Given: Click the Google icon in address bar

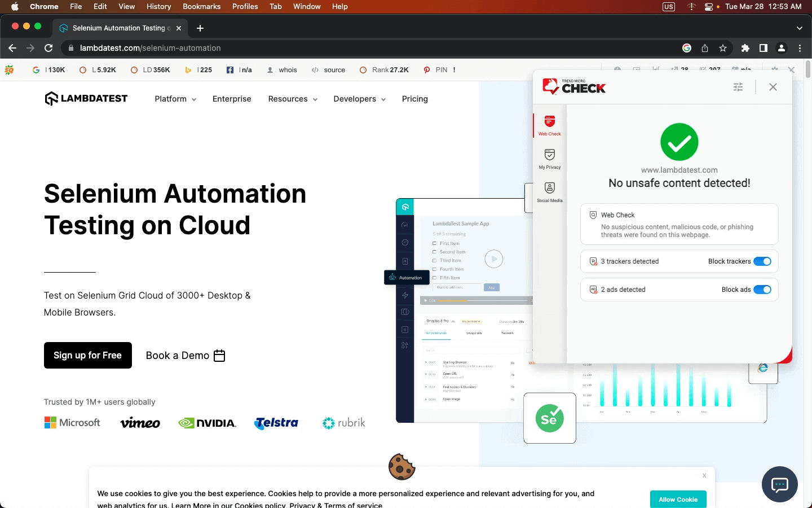Looking at the screenshot, I should click(x=687, y=48).
